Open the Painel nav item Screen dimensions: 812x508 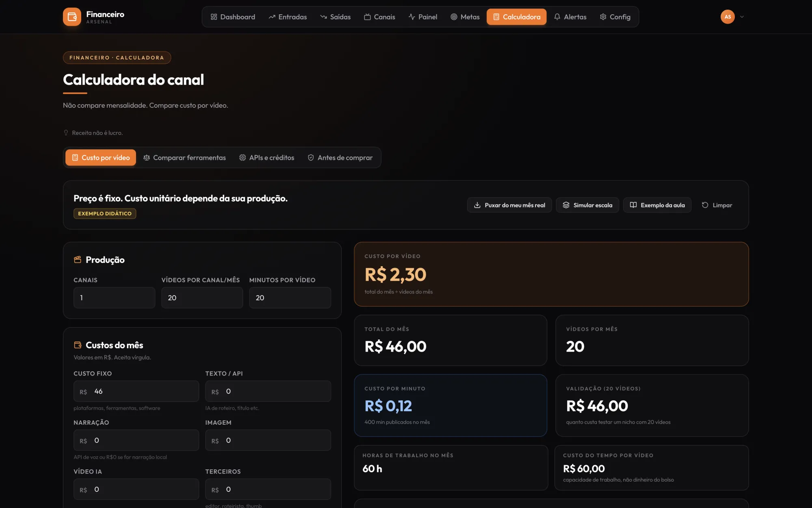(423, 17)
